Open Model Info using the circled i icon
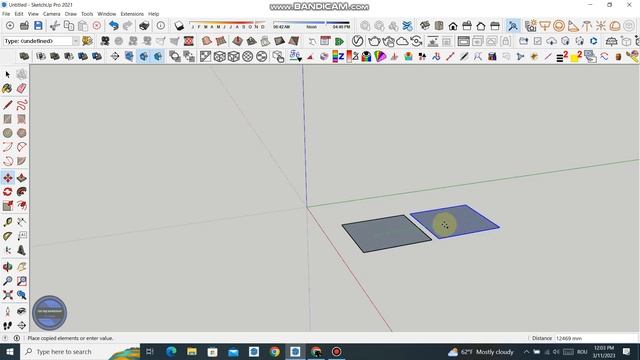The image size is (640, 360). 161,26
